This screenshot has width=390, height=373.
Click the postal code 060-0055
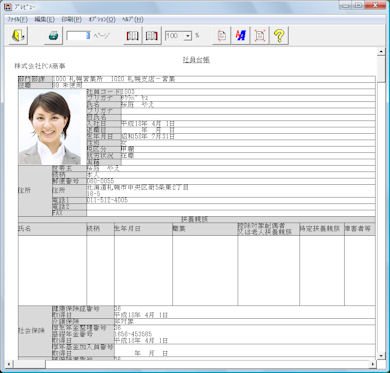pyautogui.click(x=100, y=181)
